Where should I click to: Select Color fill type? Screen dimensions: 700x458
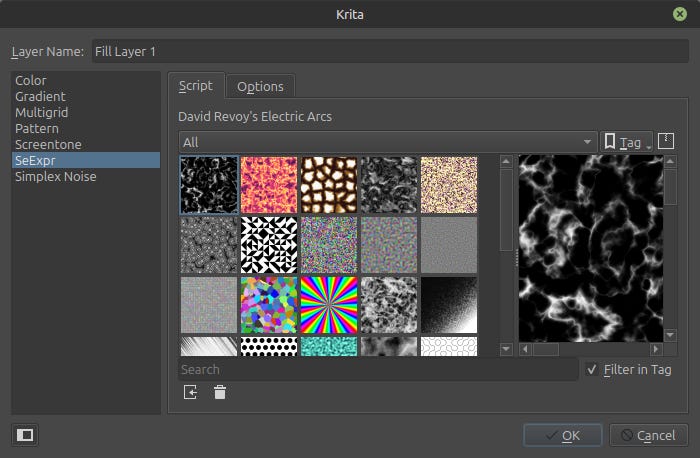pyautogui.click(x=86, y=80)
